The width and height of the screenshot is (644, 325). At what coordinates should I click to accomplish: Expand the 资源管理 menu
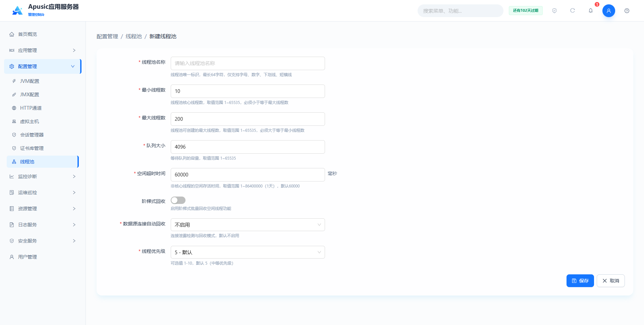click(x=43, y=209)
